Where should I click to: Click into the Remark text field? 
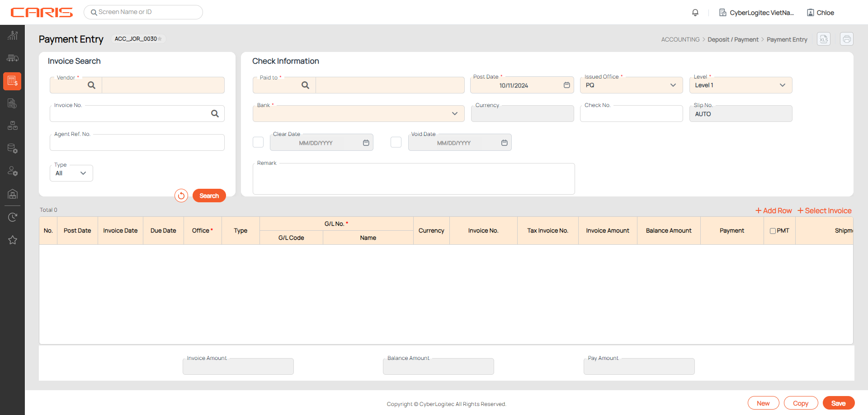click(413, 179)
